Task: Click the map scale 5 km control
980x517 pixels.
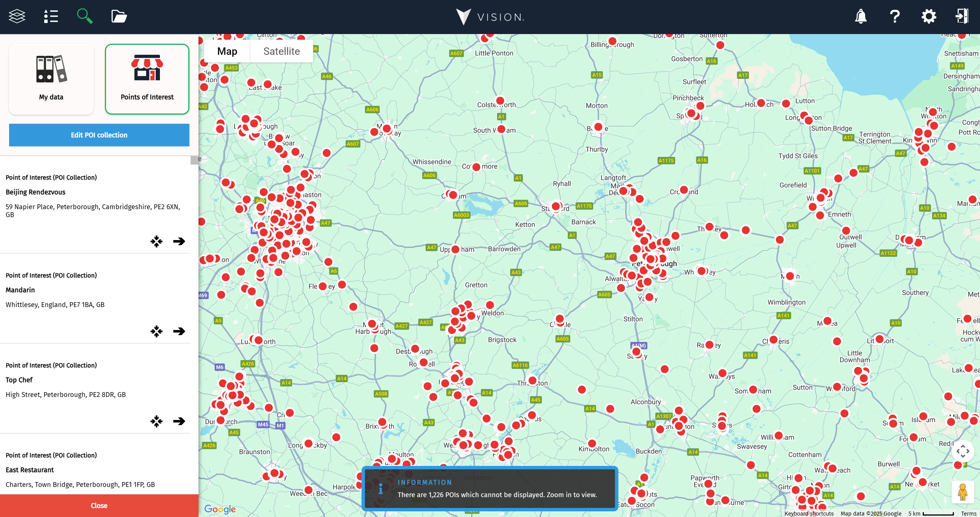Action: pyautogui.click(x=931, y=514)
